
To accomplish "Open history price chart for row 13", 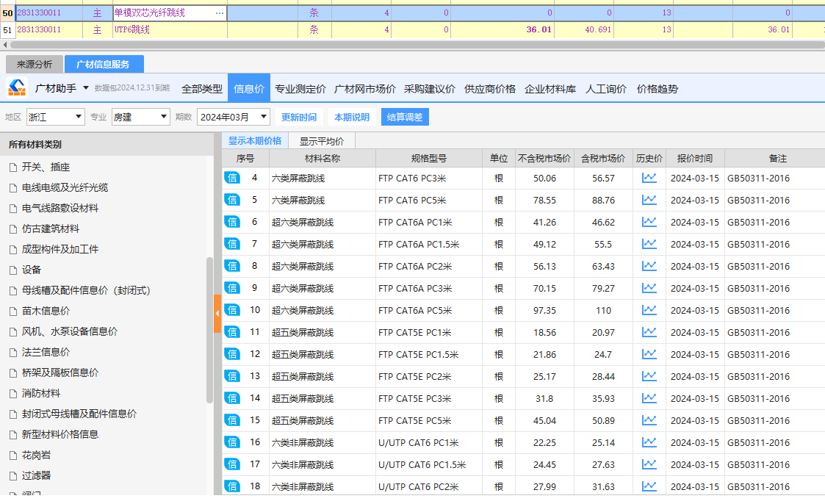I will tap(649, 376).
